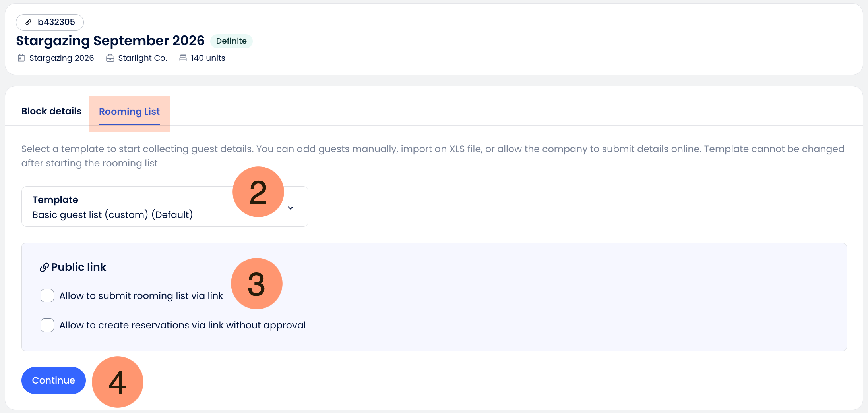Open the Starlight Co. company link
Screen dimensions: 868x413
pos(142,58)
